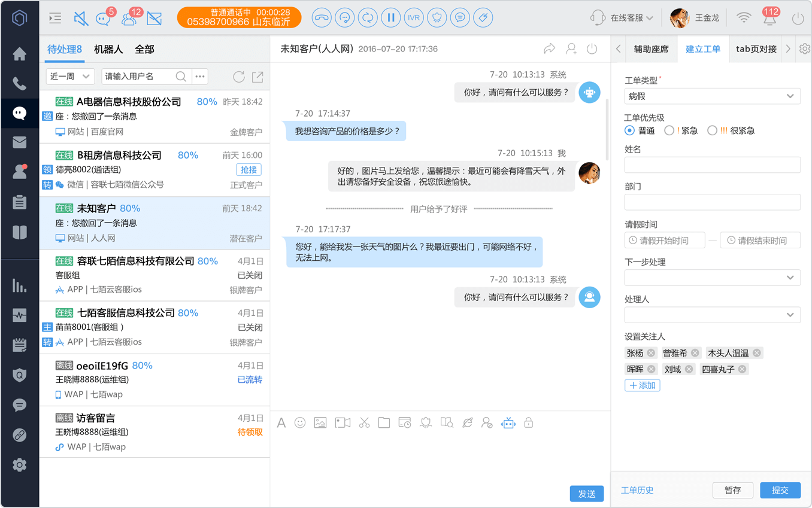Open the IVR transfer icon
812x508 pixels.
point(414,18)
